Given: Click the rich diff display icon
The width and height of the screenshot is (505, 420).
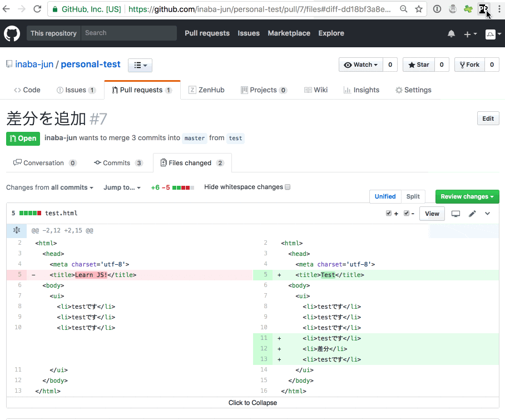Looking at the screenshot, I should tap(456, 213).
